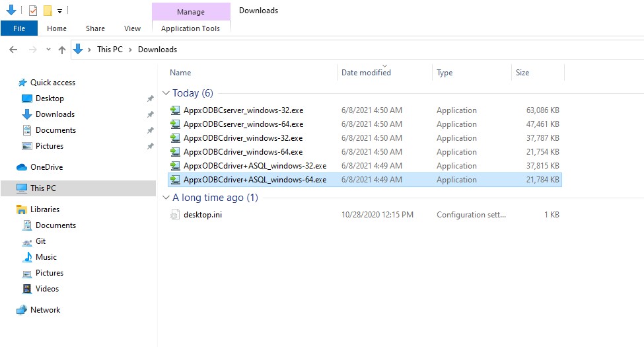Open the Application Tools tab
This screenshot has height=347, width=644.
pos(191,28)
